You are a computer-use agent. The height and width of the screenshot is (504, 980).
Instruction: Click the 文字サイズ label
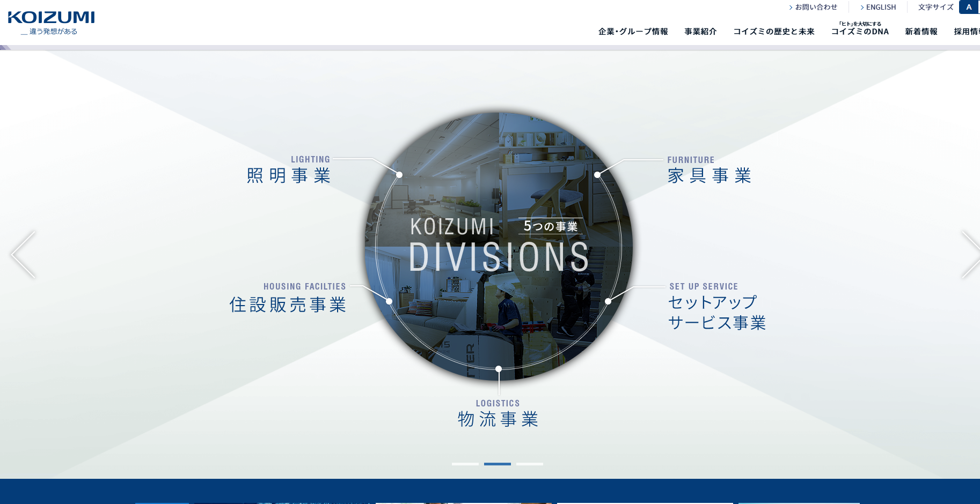(935, 7)
